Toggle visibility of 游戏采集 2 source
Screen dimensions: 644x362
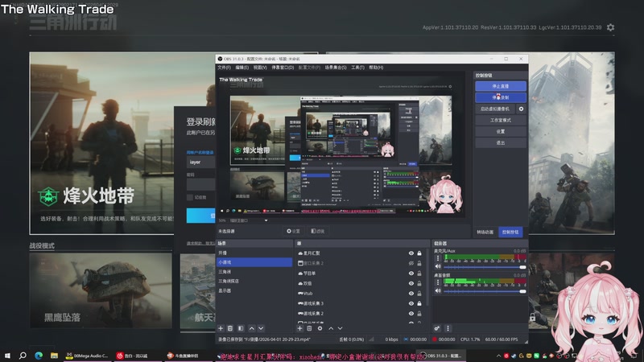[x=411, y=314]
